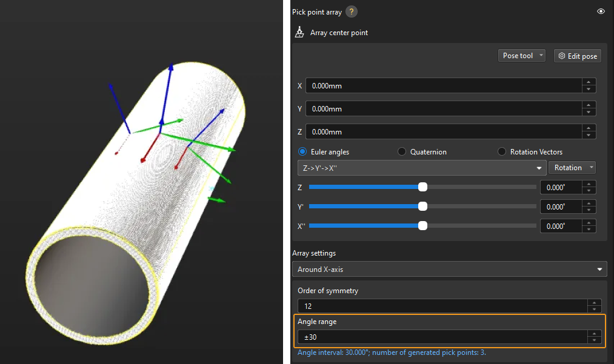This screenshot has height=364, width=614.
Task: Open the Pose tool dropdown
Action: [522, 56]
